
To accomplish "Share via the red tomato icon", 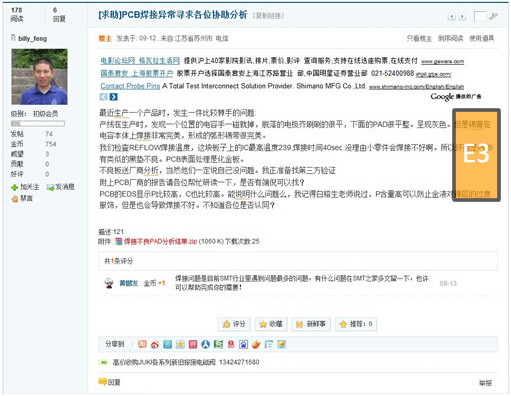I will [256, 344].
